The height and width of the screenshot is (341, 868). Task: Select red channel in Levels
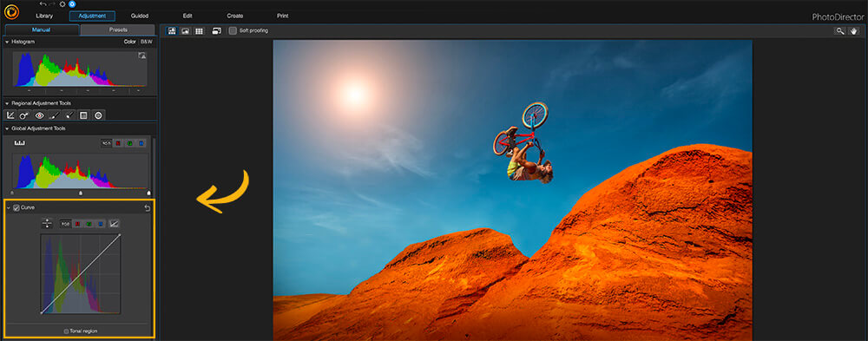tap(118, 143)
